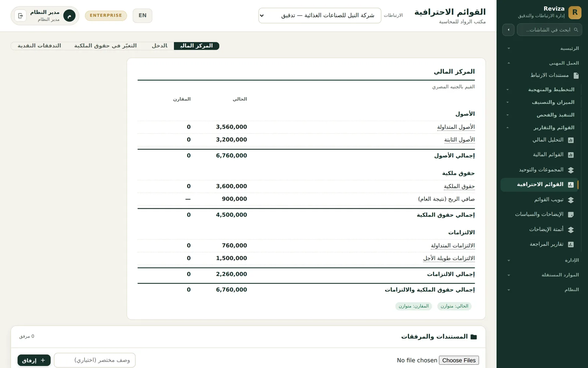This screenshot has width=588, height=368.
Task: Open تبويب القوائم layers icon
Action: pyautogui.click(x=571, y=200)
